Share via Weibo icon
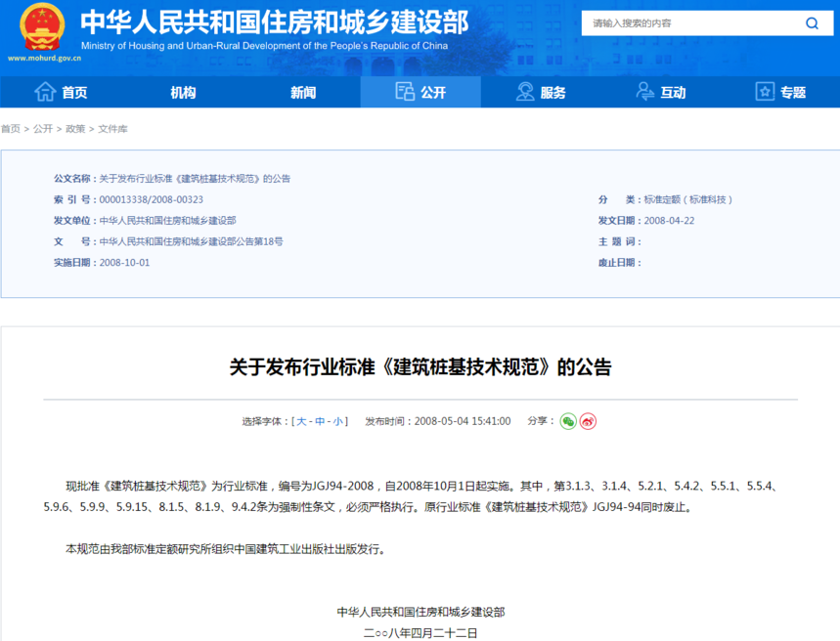Screen dimensions: 840x641 (x=588, y=421)
